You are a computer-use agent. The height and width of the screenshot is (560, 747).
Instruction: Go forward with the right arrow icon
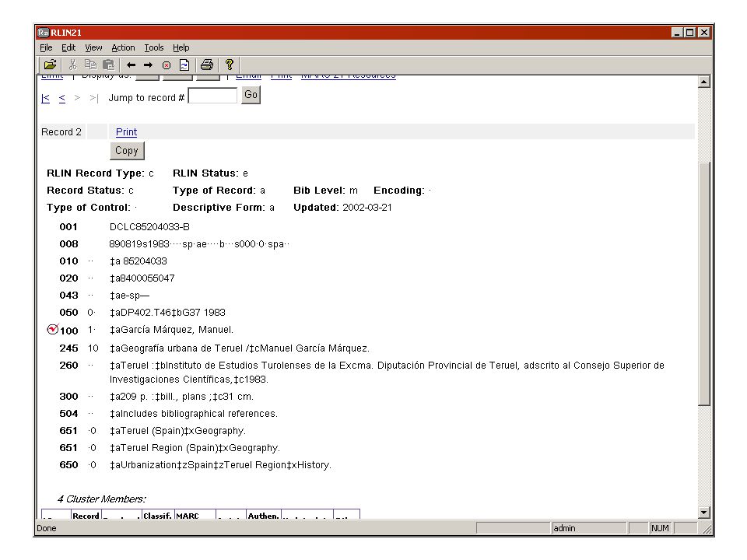[x=148, y=65]
